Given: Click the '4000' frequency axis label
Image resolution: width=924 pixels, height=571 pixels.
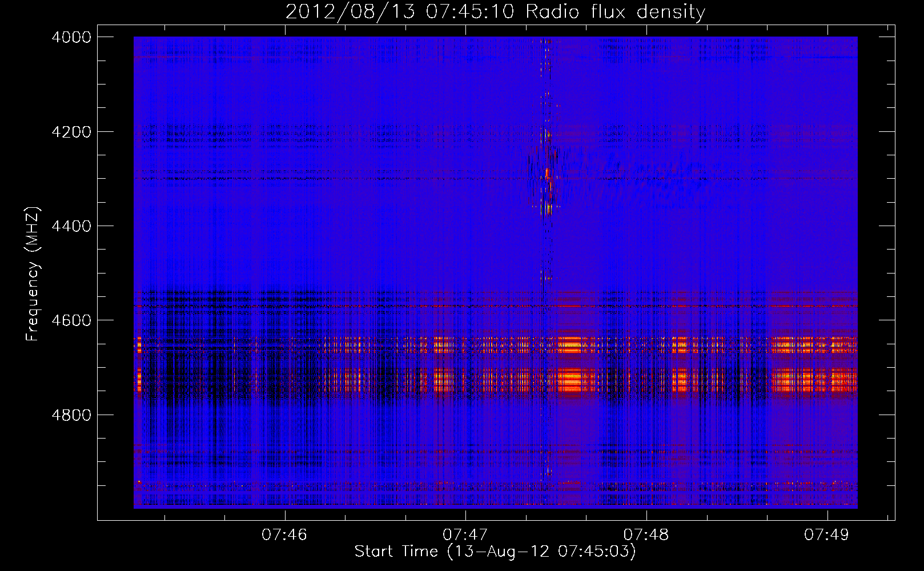Looking at the screenshot, I should coord(71,37).
